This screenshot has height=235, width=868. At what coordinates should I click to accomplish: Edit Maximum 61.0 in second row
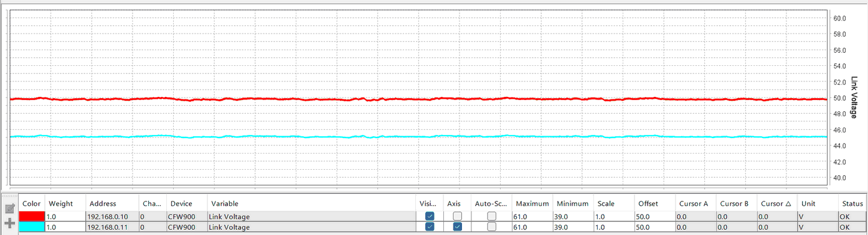533,227
